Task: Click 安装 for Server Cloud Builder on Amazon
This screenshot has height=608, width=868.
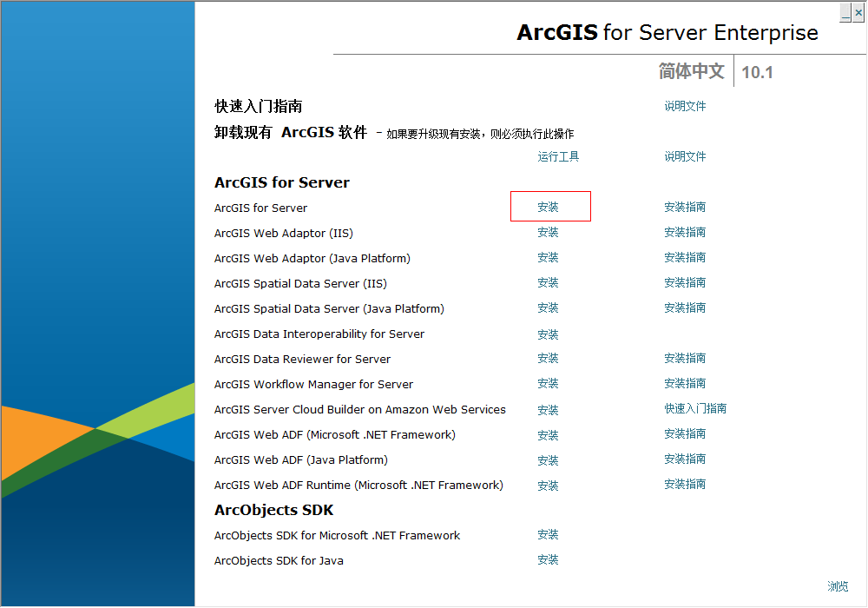Action: click(x=548, y=410)
